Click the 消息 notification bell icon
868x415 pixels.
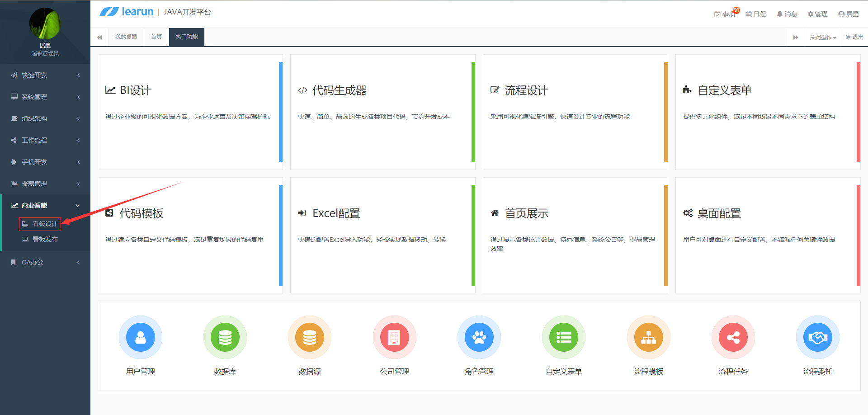pyautogui.click(x=787, y=14)
